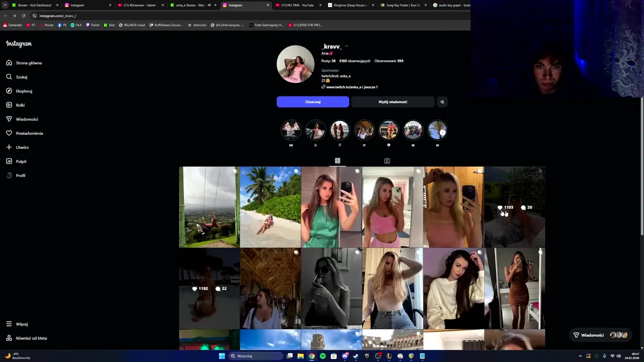Open green dress mirror selfie post
The height and width of the screenshot is (362, 644).
click(x=332, y=207)
